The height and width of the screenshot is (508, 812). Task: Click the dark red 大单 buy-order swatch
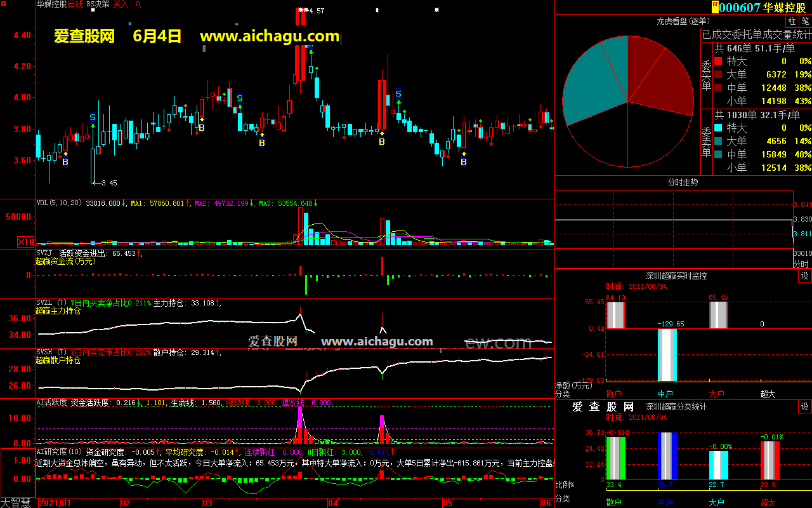click(718, 74)
